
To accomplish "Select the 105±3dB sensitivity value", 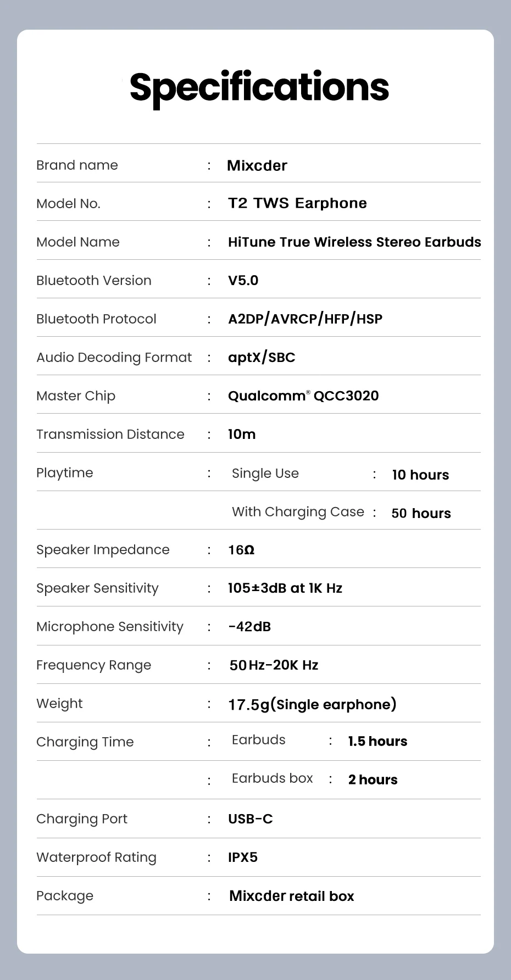I will coord(285,588).
